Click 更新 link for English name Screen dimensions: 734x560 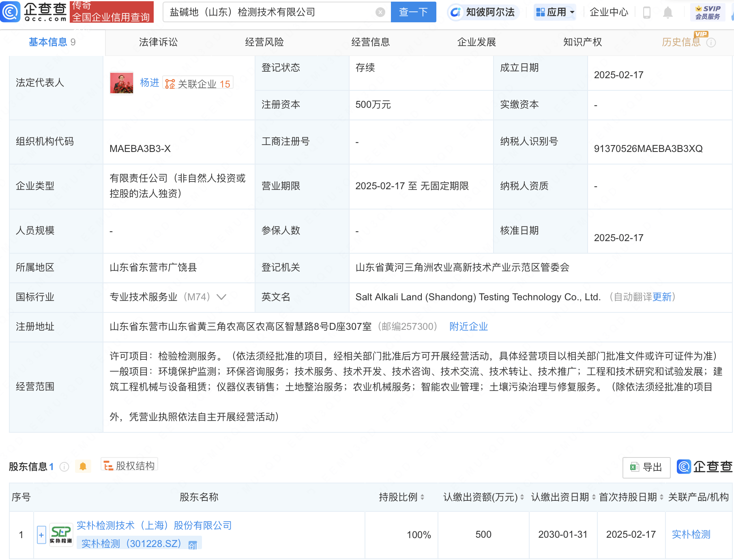click(662, 297)
